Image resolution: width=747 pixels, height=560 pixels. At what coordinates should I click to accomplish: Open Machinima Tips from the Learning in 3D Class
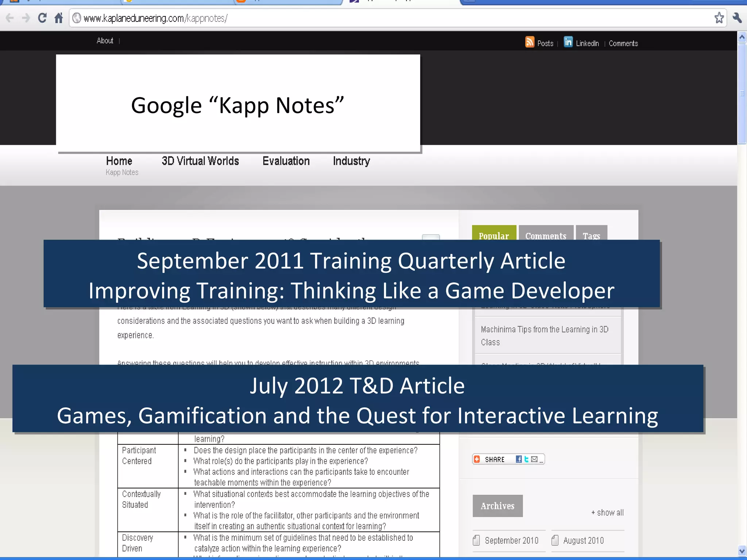point(545,336)
